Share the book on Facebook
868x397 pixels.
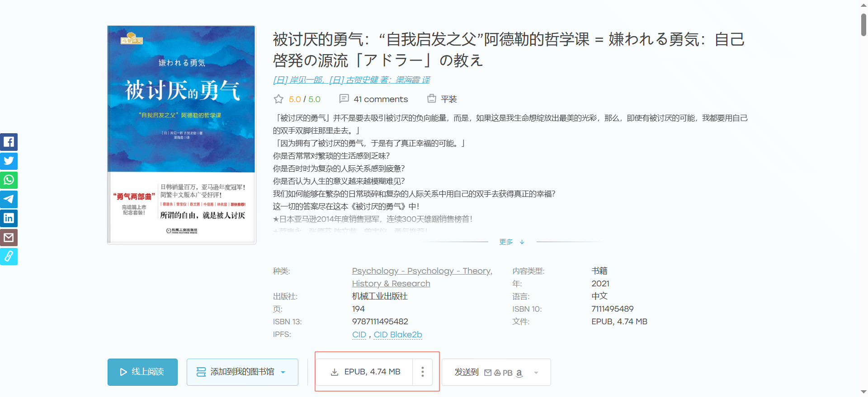(9, 142)
